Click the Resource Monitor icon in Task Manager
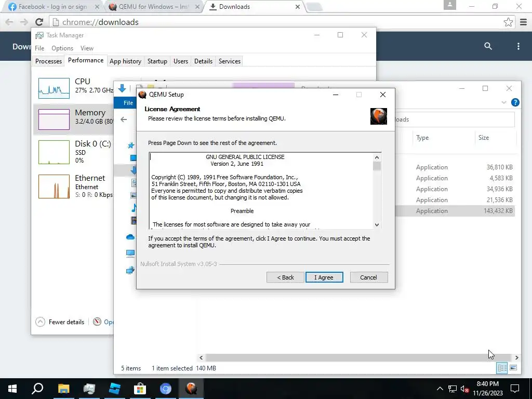Screen dimensions: 532x399 (x=97, y=322)
